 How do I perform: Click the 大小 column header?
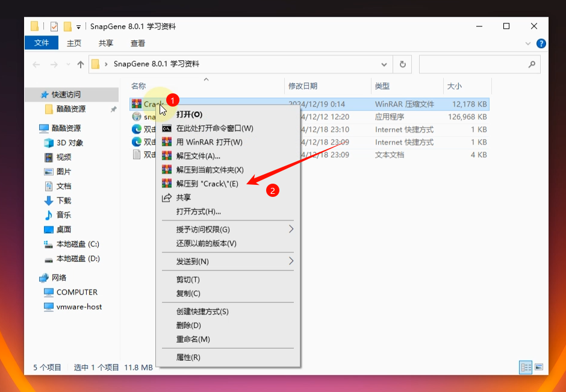pyautogui.click(x=454, y=86)
